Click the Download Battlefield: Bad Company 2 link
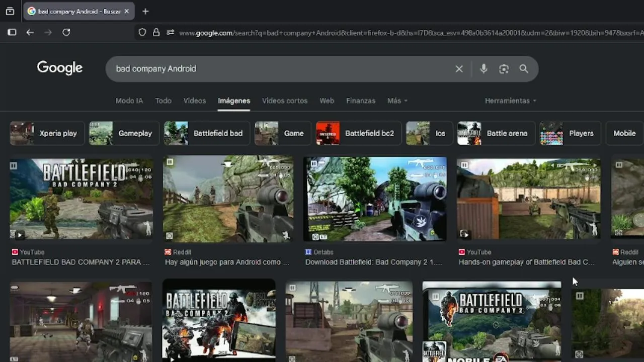 click(374, 262)
